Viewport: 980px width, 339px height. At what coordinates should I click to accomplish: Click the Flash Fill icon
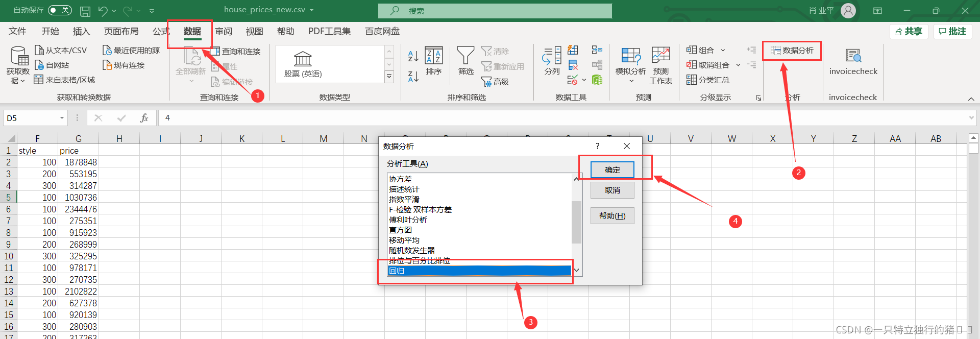click(573, 50)
